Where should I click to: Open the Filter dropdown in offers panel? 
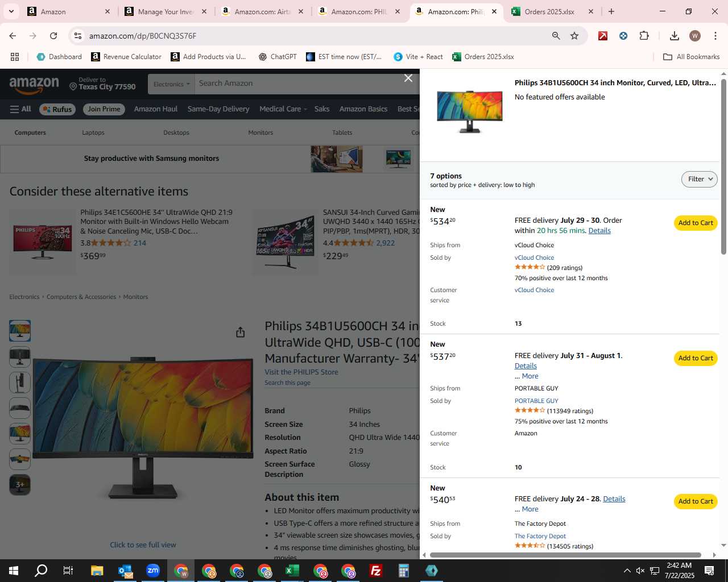pyautogui.click(x=700, y=179)
